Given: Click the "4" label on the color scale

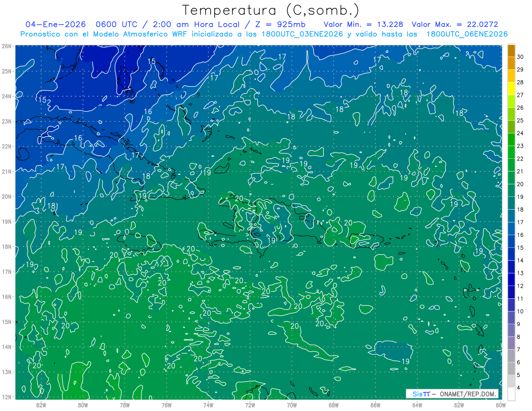Looking at the screenshot, I should tap(519, 388).
